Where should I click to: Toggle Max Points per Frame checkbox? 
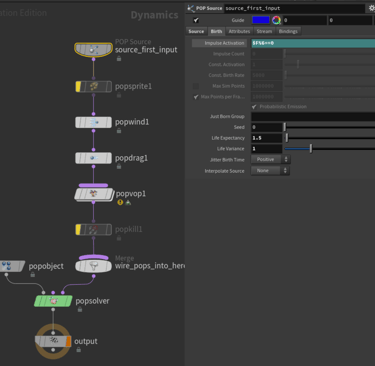(196, 97)
